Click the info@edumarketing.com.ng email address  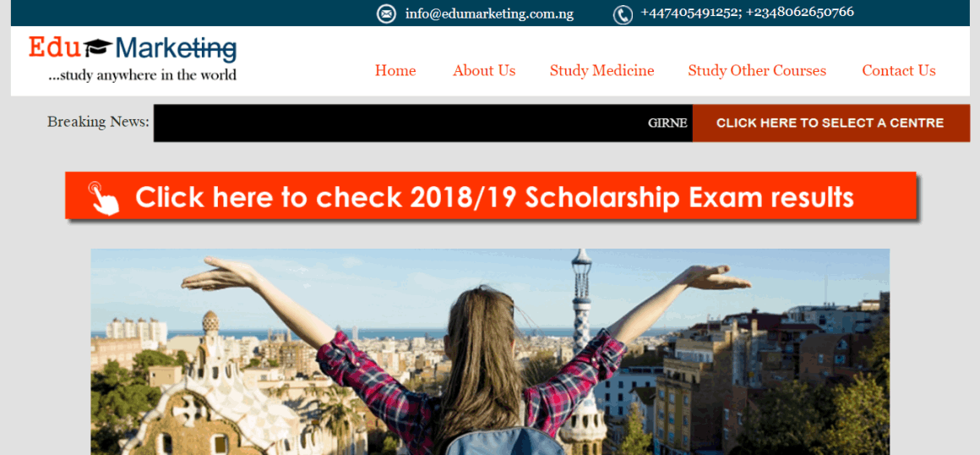[489, 14]
